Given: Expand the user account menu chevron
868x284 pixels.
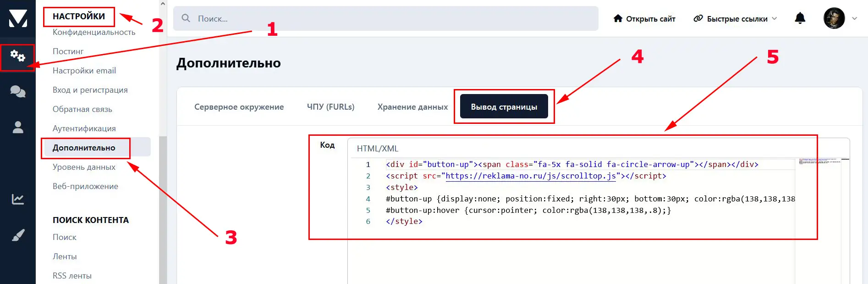Looking at the screenshot, I should point(854,19).
